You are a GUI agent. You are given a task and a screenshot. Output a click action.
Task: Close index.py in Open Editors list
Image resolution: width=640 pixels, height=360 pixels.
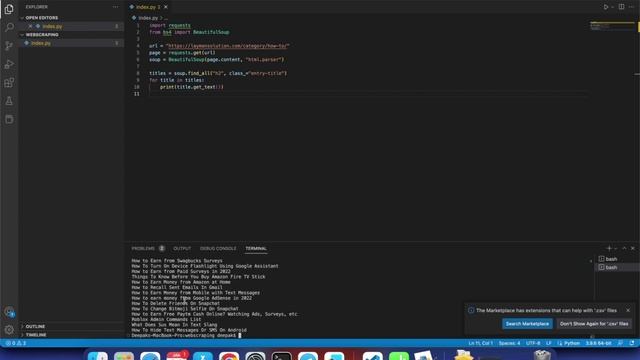(30, 26)
